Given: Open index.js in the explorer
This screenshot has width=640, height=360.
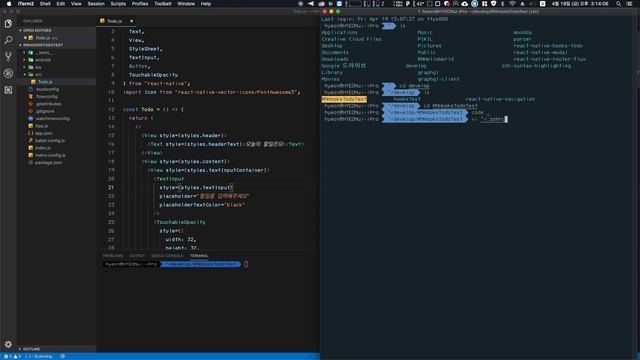Looking at the screenshot, I should coord(42,148).
